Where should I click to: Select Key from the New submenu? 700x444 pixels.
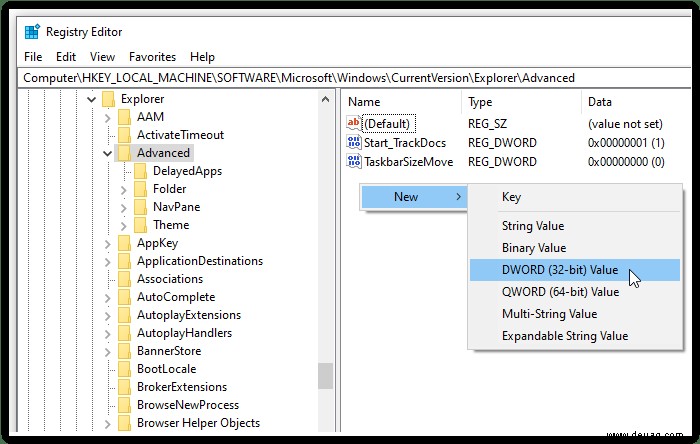pos(575,197)
